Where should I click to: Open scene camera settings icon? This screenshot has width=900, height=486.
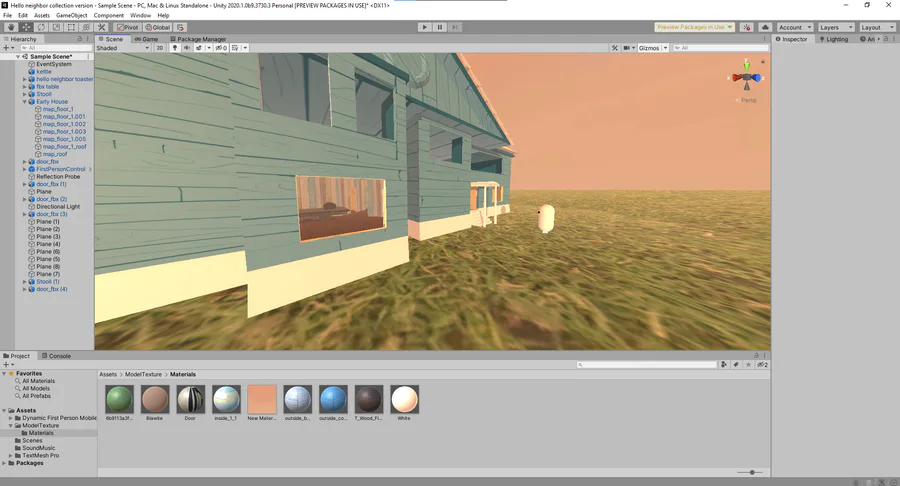627,48
